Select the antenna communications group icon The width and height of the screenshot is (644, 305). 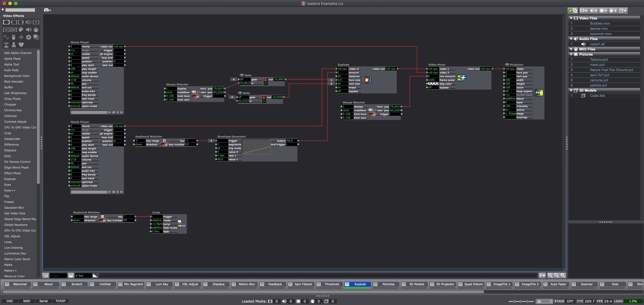pyautogui.click(x=6, y=45)
